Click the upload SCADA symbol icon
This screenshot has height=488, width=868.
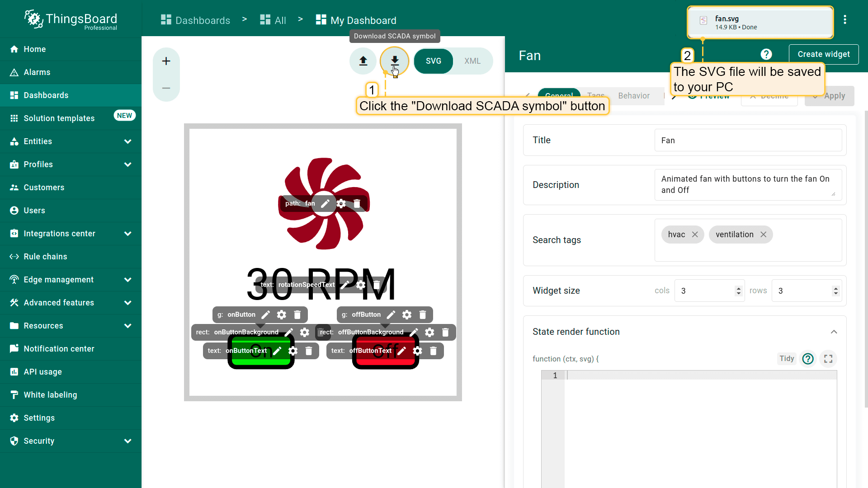coord(363,61)
